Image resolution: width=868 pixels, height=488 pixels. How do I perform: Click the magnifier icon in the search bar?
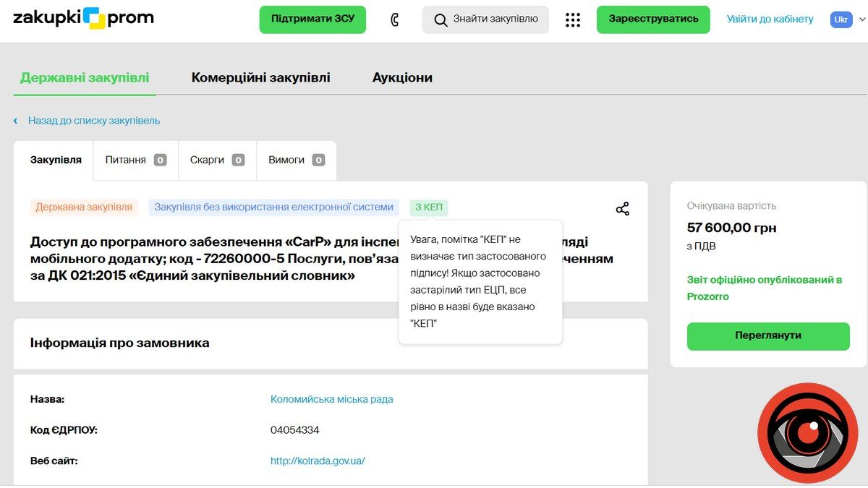coord(441,20)
